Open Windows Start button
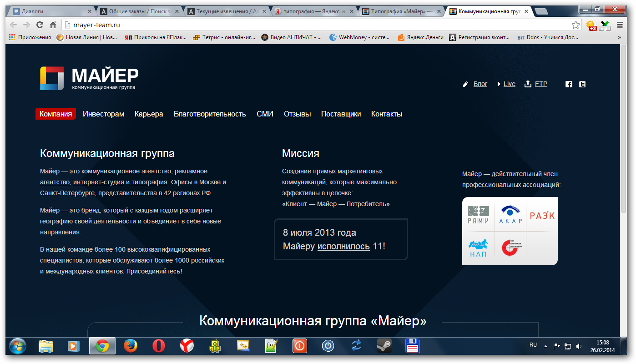 (x=18, y=346)
